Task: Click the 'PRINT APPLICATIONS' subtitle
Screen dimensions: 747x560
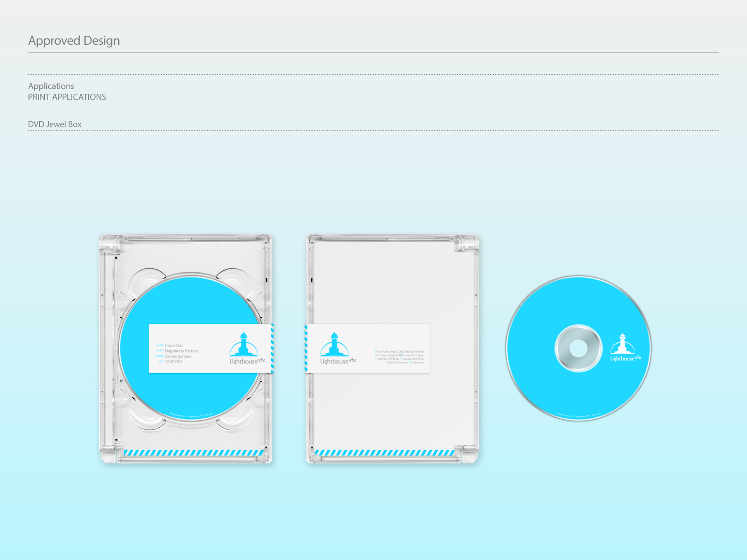Action: [67, 97]
